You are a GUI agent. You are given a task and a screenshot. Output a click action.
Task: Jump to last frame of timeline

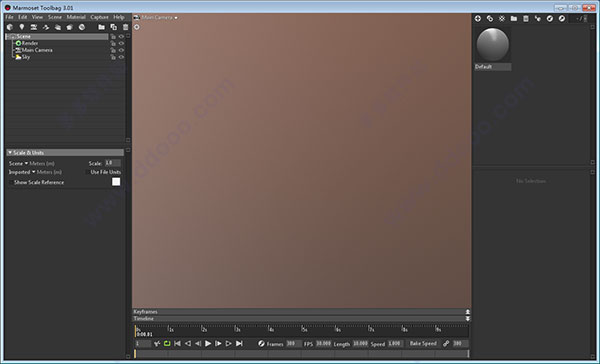click(239, 344)
